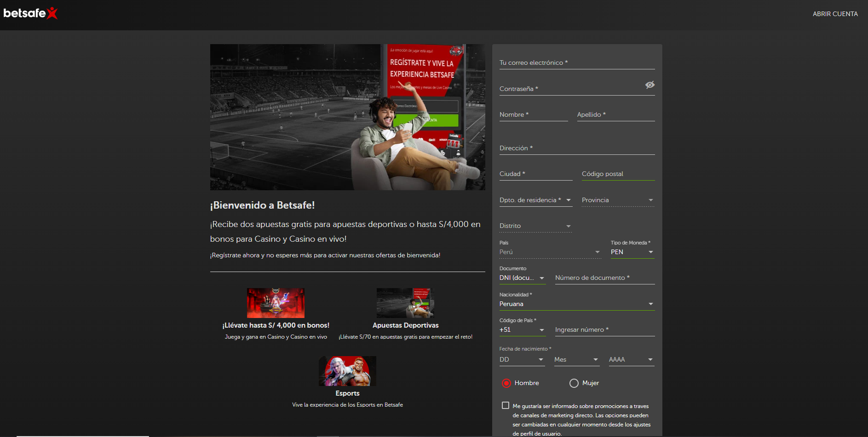Click the Tu correo electrónico field

tap(577, 62)
